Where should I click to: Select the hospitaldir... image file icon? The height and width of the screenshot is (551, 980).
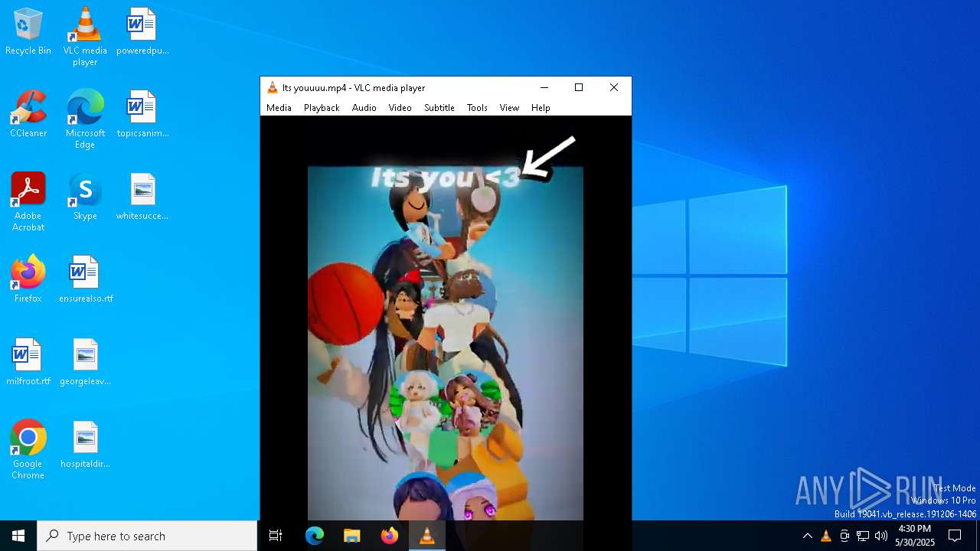(x=85, y=445)
